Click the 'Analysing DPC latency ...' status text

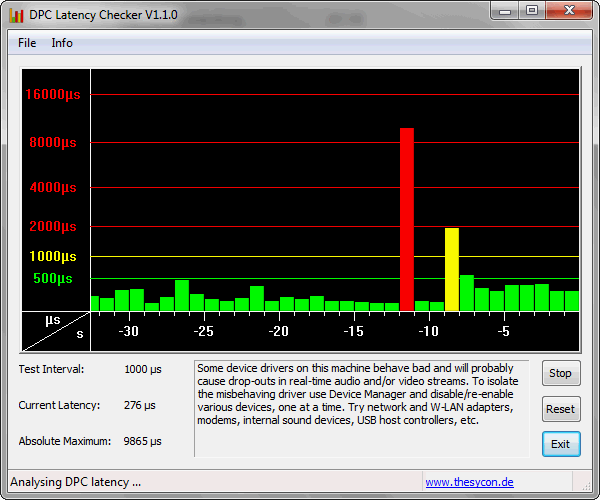tap(76, 482)
